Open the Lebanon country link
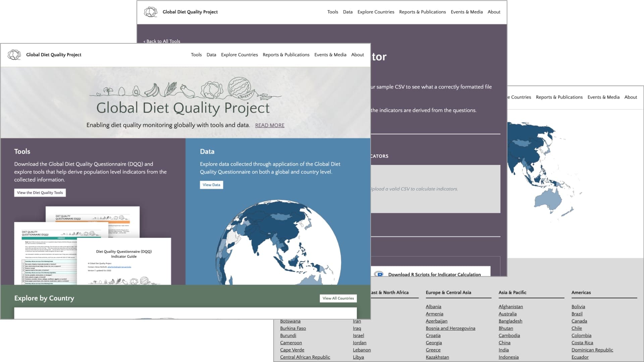Viewport: 644px width, 362px height. (362, 350)
